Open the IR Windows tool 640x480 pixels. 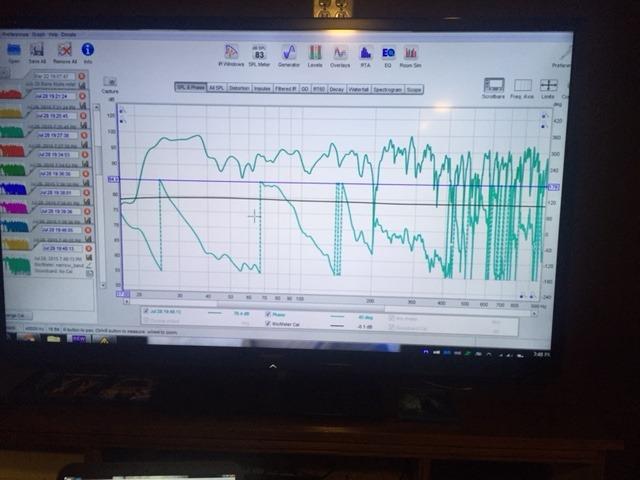pos(231,52)
